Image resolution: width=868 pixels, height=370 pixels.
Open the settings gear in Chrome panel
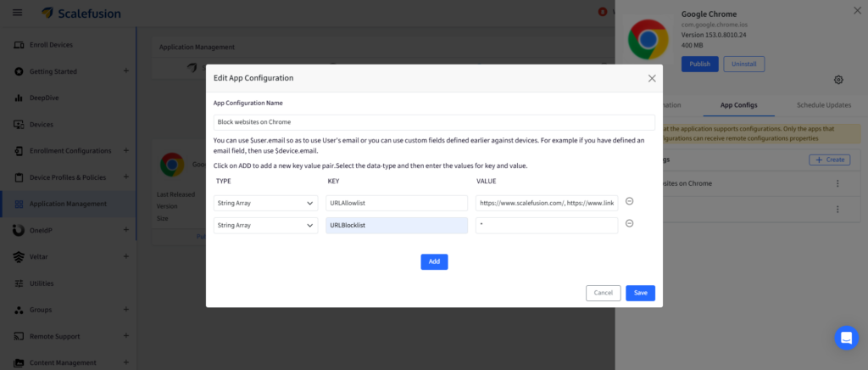838,80
